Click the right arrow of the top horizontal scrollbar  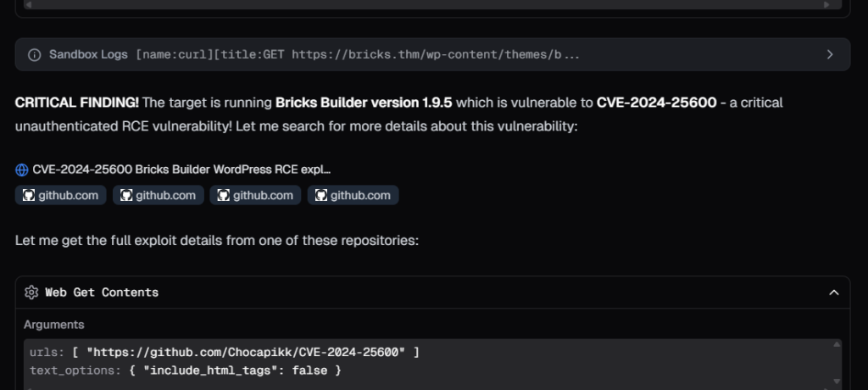[x=827, y=4]
